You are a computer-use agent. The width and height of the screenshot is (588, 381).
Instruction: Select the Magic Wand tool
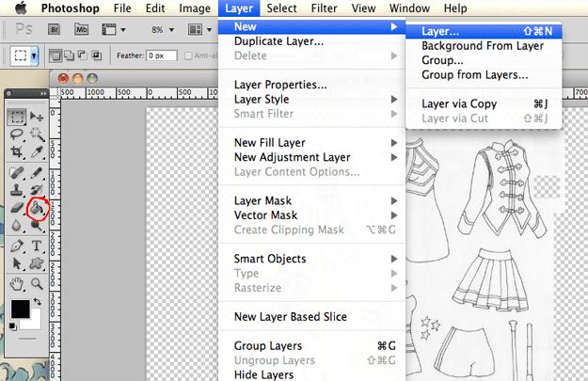pyautogui.click(x=37, y=135)
